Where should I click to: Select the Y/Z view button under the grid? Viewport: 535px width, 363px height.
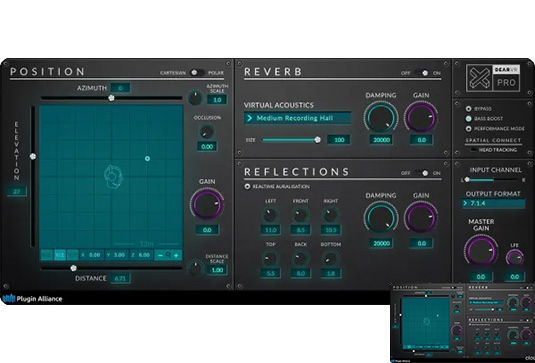tap(60, 255)
